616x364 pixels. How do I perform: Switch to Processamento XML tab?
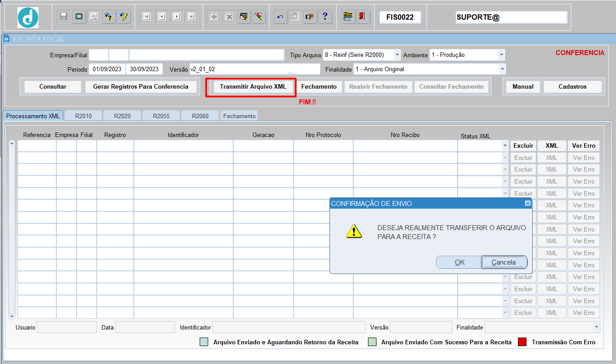click(33, 116)
